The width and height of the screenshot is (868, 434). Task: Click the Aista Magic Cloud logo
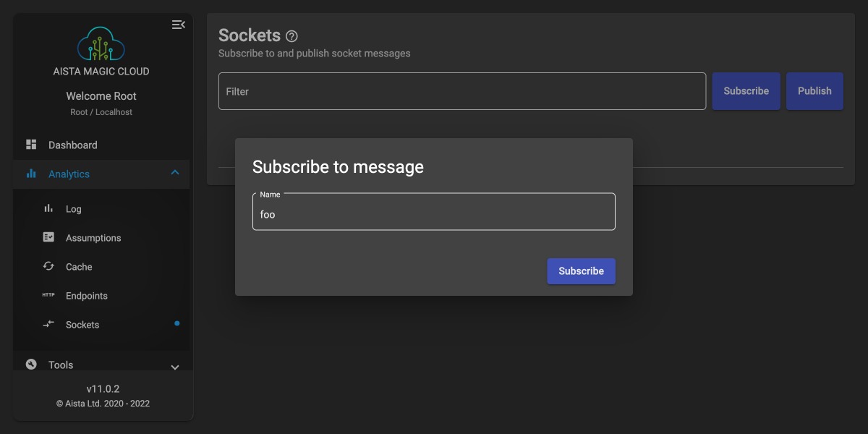[x=101, y=43]
